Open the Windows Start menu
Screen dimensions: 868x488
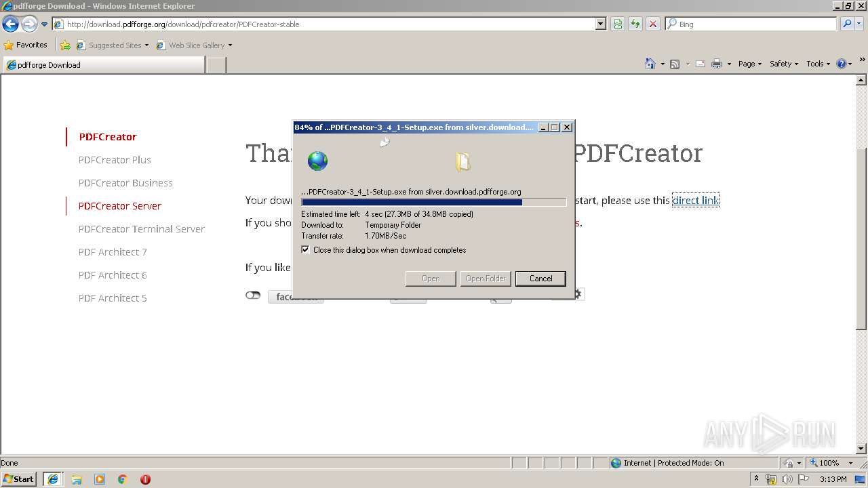point(19,479)
